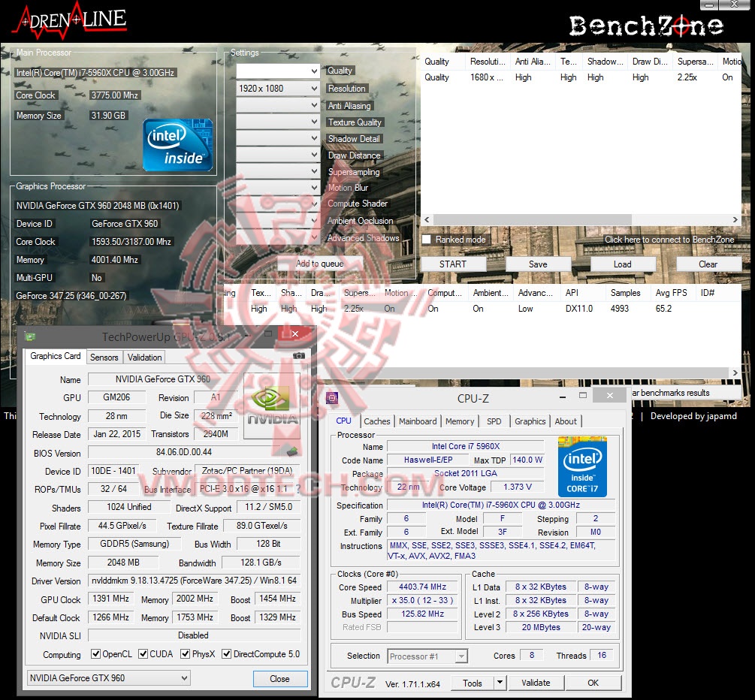The image size is (755, 700).
Task: Click the Close button in GPU-Z
Action: click(x=279, y=679)
